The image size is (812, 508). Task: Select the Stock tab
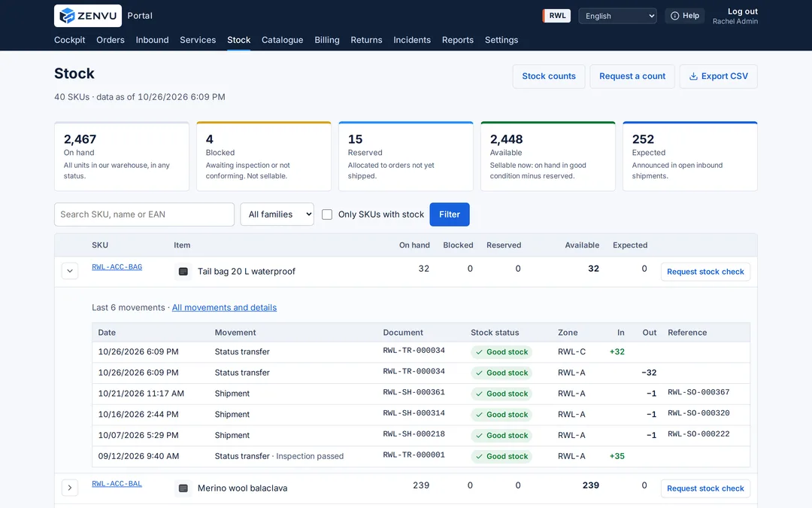239,40
